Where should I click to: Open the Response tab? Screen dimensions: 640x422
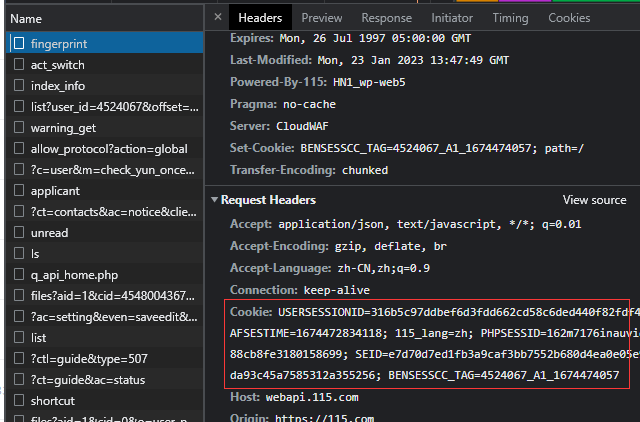pyautogui.click(x=386, y=18)
